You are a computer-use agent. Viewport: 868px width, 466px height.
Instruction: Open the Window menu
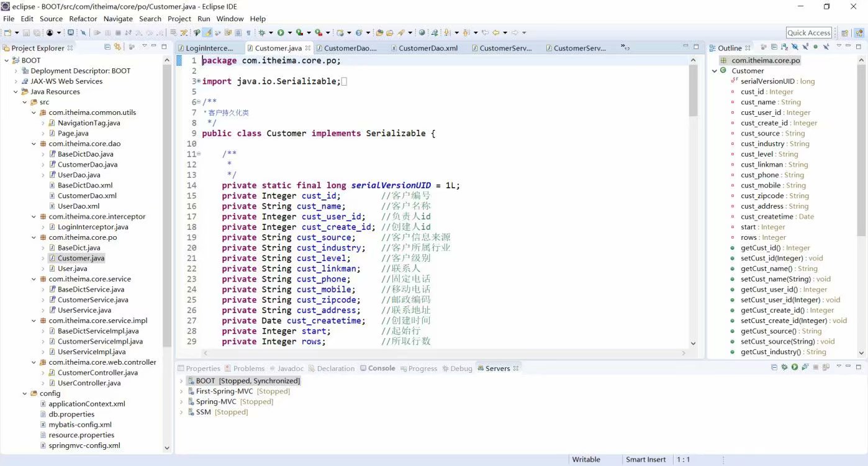[x=230, y=19]
